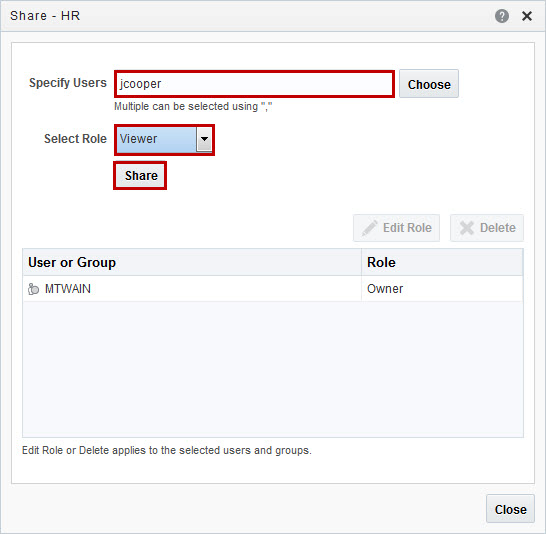
Task: Click the User or Group column header
Action: coord(192,262)
